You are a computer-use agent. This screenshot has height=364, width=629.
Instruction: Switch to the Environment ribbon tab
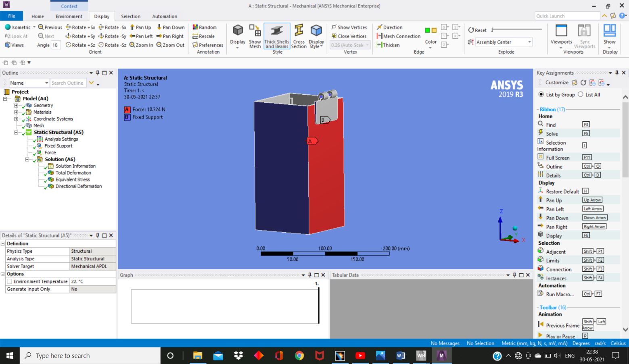click(x=69, y=17)
